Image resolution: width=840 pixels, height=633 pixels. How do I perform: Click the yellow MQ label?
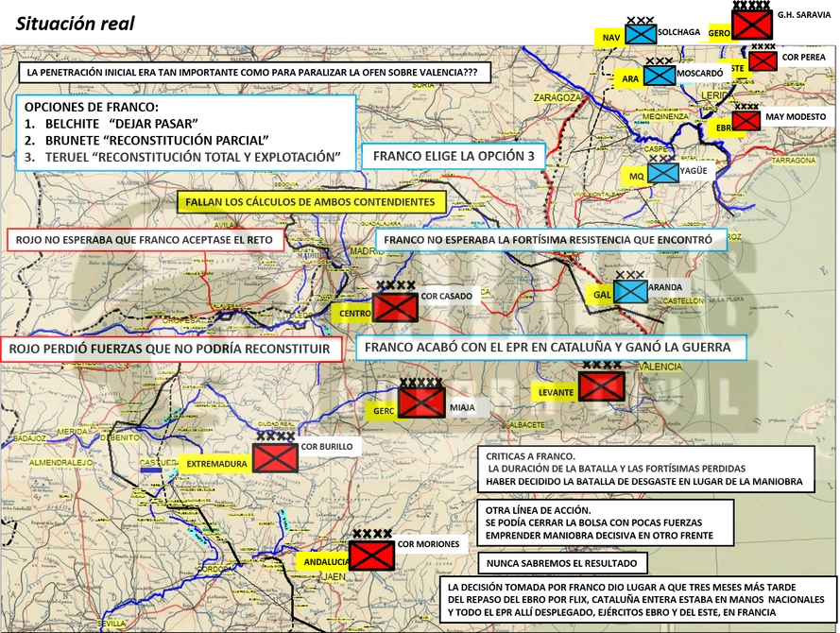tap(635, 176)
